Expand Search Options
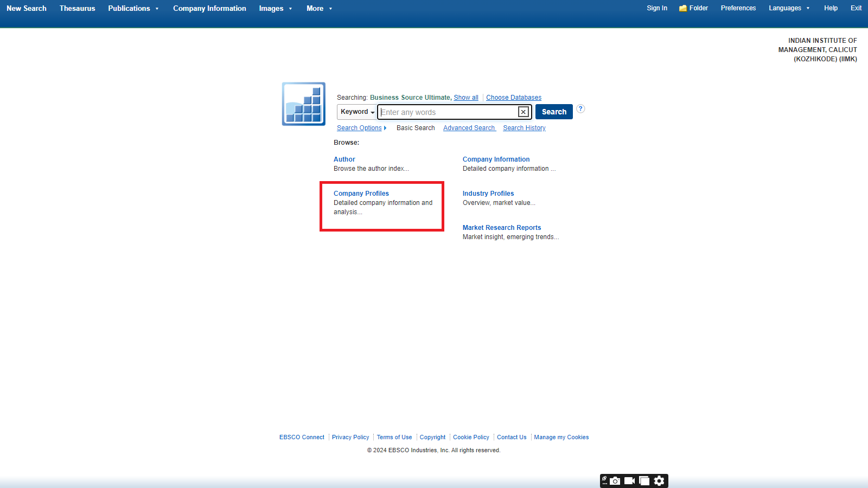The height and width of the screenshot is (488, 868). (x=361, y=128)
